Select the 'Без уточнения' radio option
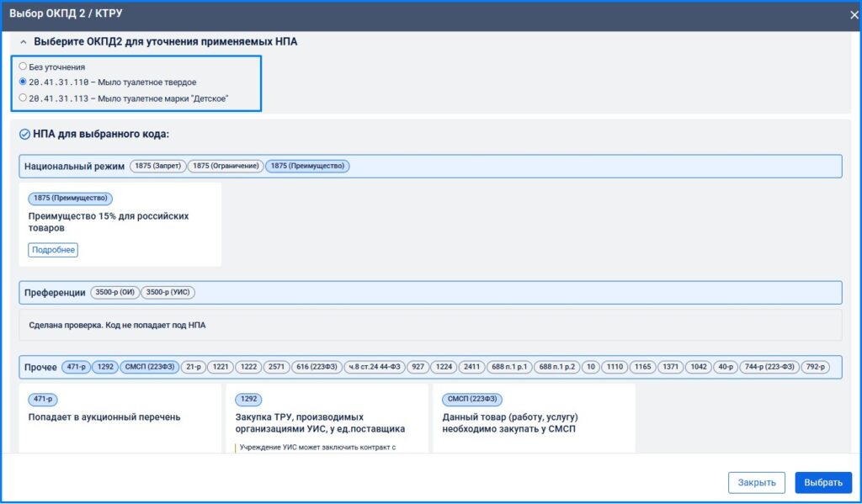 click(23, 66)
